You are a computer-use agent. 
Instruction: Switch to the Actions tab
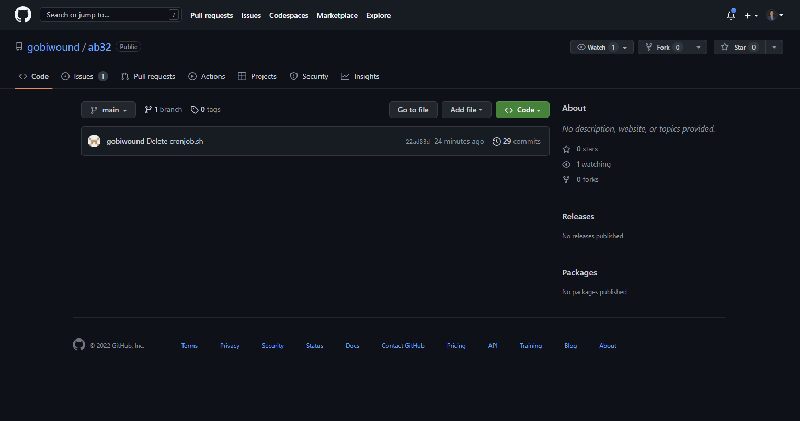point(207,77)
